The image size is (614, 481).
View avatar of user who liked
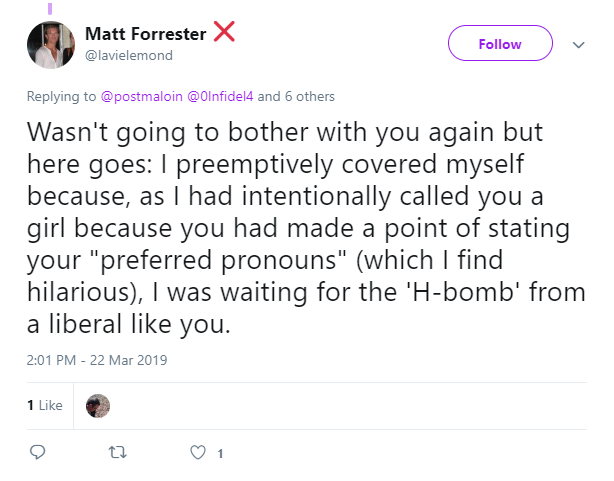(x=98, y=406)
